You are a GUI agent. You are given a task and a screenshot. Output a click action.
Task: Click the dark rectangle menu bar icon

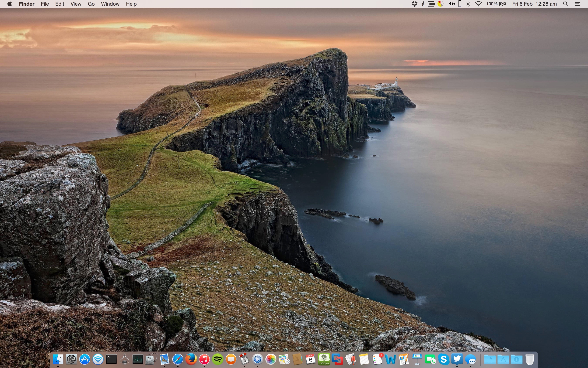pyautogui.click(x=431, y=4)
